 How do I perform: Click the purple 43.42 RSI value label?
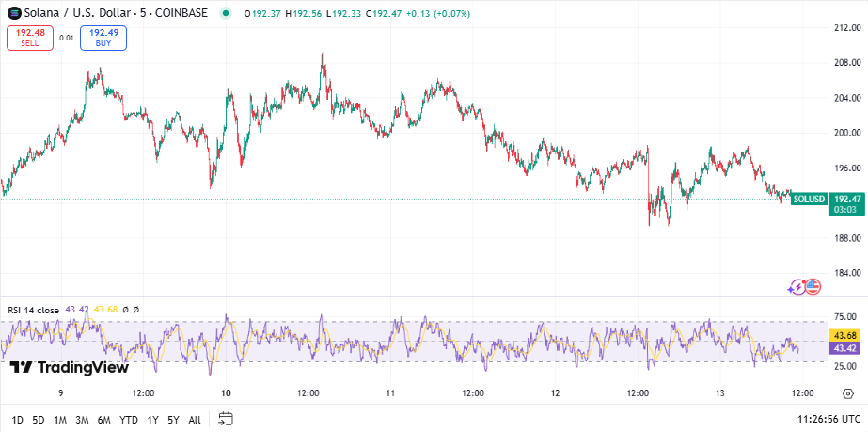[x=844, y=348]
